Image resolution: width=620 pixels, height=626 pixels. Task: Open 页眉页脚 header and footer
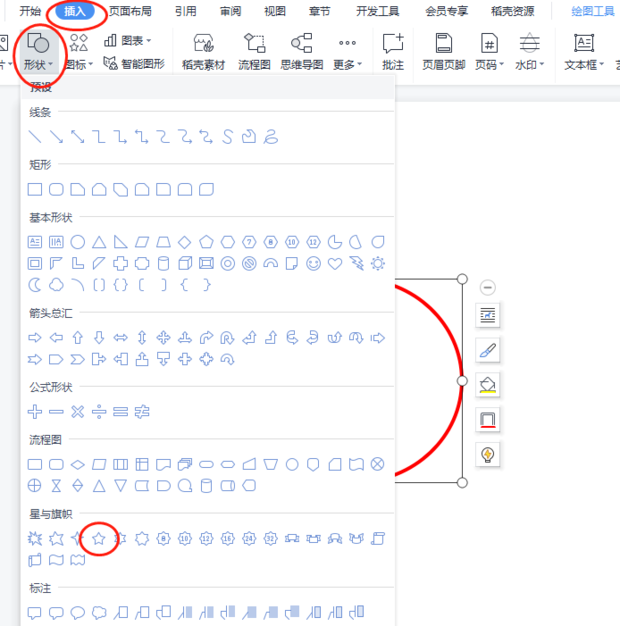(444, 52)
